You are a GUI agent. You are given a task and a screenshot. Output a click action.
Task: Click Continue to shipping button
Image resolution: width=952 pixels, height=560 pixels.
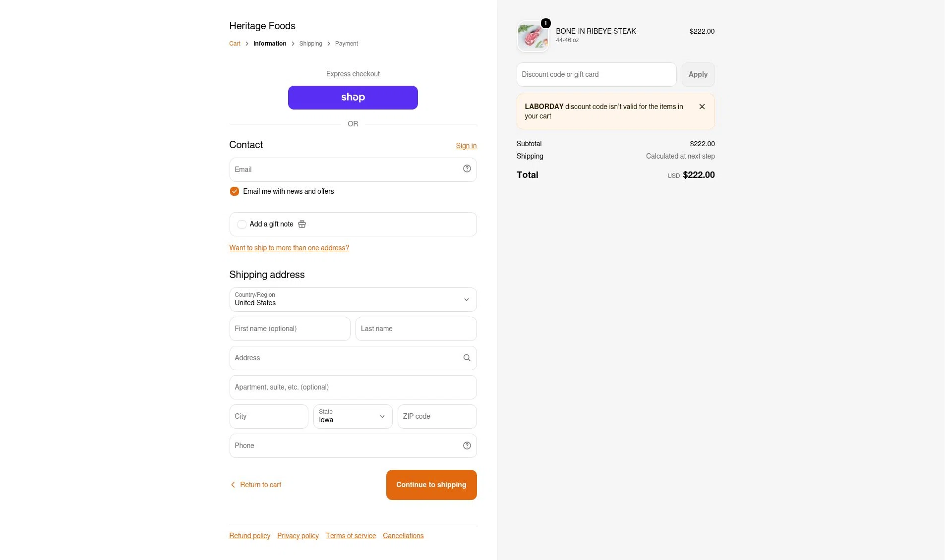(x=431, y=485)
